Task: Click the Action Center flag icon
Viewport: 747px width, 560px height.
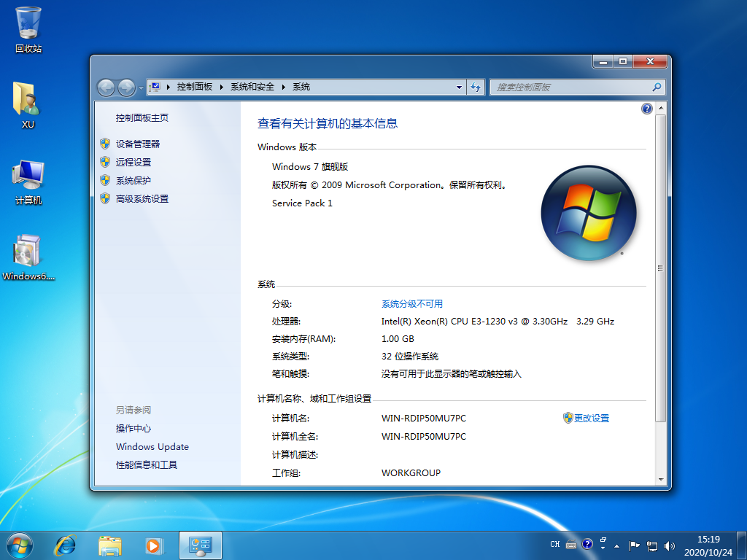Action: pyautogui.click(x=634, y=545)
